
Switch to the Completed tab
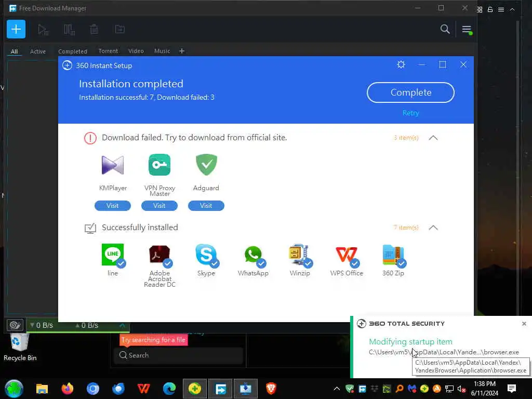(x=73, y=51)
